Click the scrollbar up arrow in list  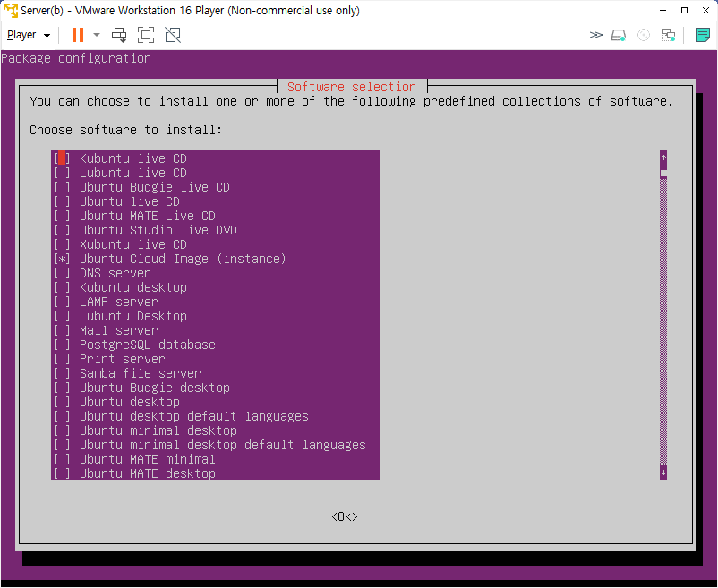[x=663, y=158]
